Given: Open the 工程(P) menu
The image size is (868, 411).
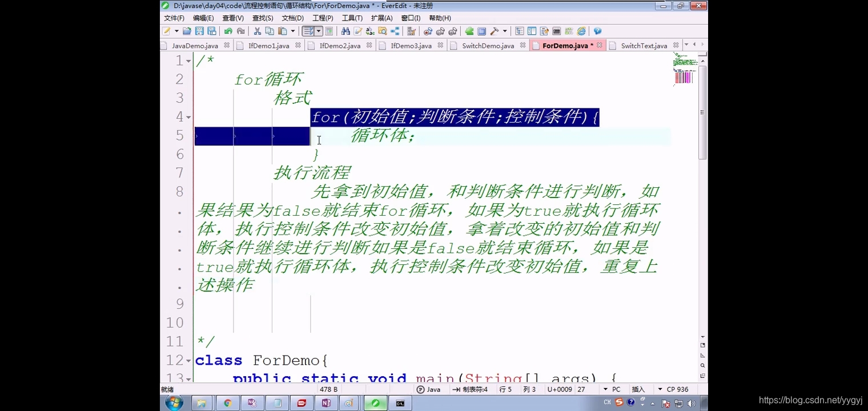Looking at the screenshot, I should click(323, 18).
